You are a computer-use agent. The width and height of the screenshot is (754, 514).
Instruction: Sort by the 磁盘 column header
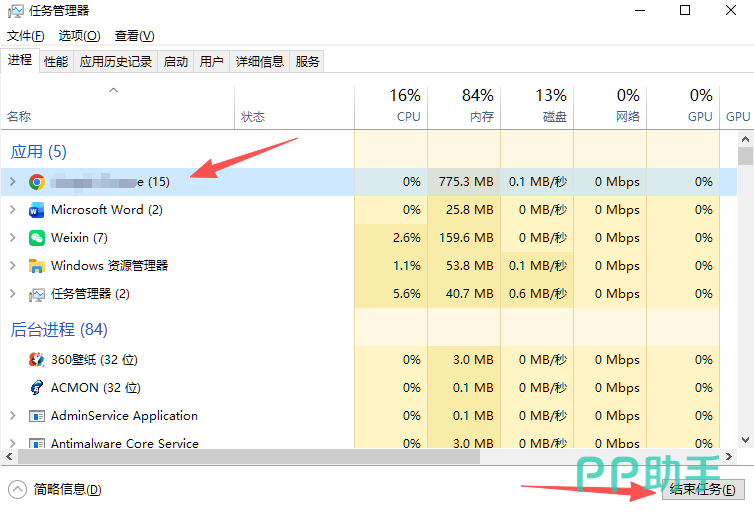(x=537, y=108)
